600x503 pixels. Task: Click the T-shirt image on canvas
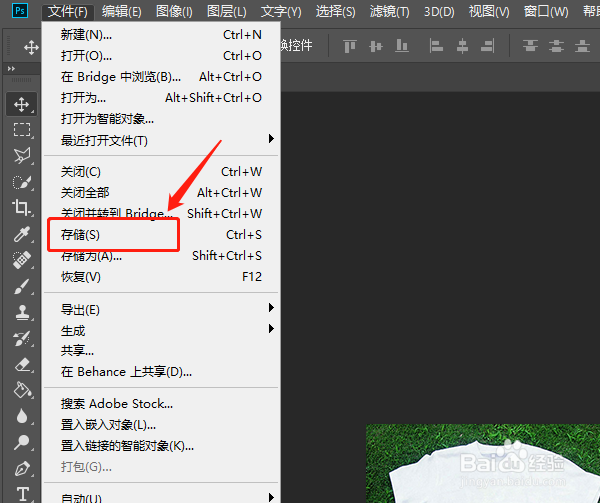click(483, 464)
